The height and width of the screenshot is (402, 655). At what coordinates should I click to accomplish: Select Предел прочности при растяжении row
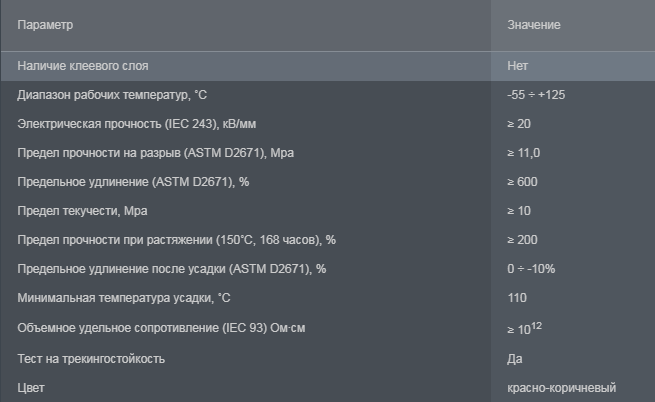(328, 240)
